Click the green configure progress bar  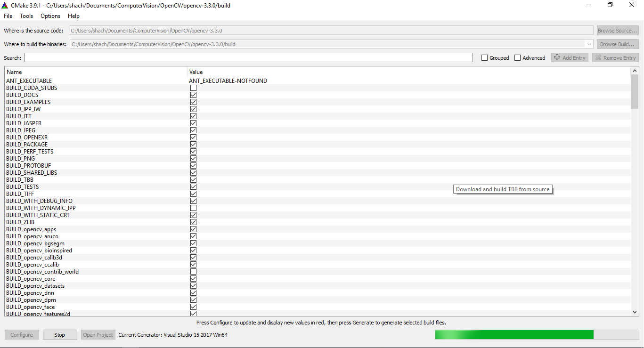tap(514, 334)
